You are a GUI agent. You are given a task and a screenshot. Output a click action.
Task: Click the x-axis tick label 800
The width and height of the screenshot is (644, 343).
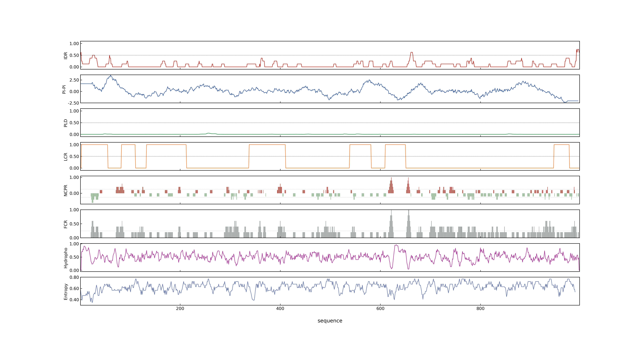480,309
